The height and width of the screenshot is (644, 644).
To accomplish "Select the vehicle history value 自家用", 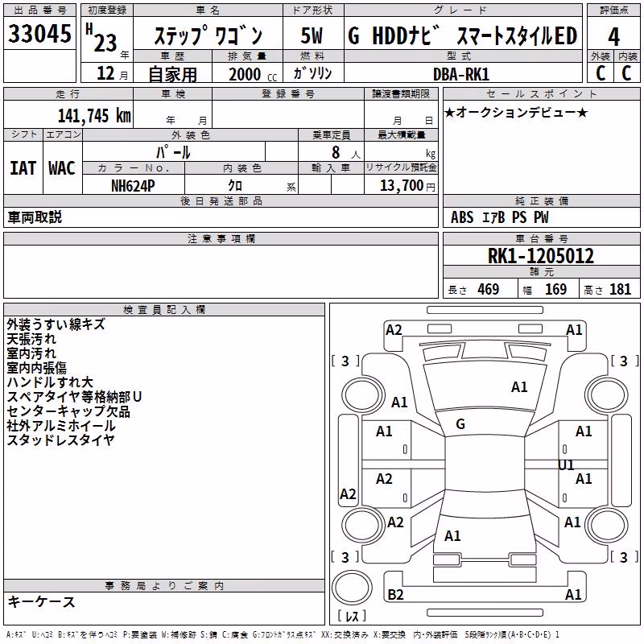I will point(172,74).
